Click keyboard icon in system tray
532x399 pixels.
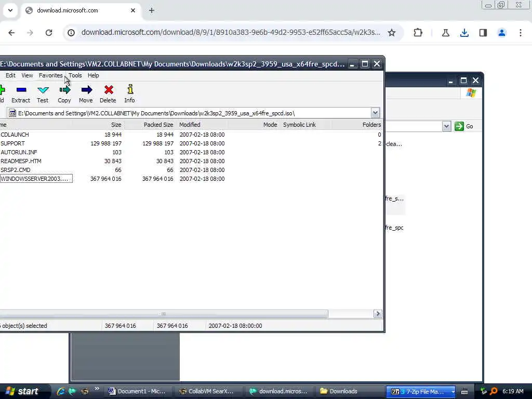pyautogui.click(x=464, y=392)
